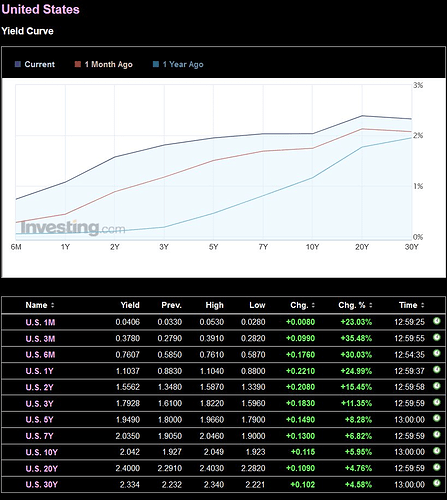The image size is (447, 500).
Task: Click the U.S. 30Y yield value 2.334
Action: [130, 484]
